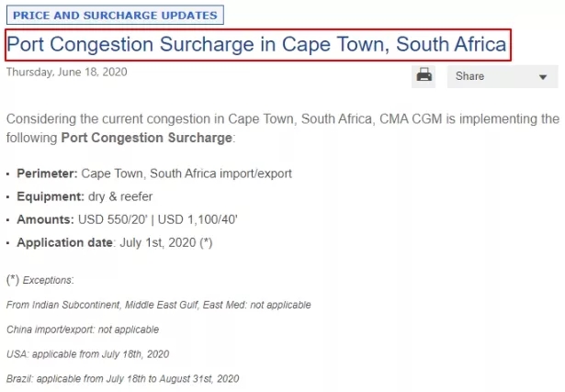The width and height of the screenshot is (565, 392).
Task: Click the Thursday, June 18, 2020 date
Action: pyautogui.click(x=66, y=72)
